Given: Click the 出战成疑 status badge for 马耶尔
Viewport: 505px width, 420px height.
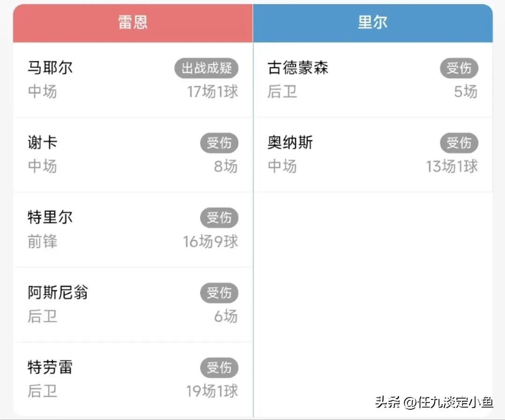Looking at the screenshot, I should point(206,68).
